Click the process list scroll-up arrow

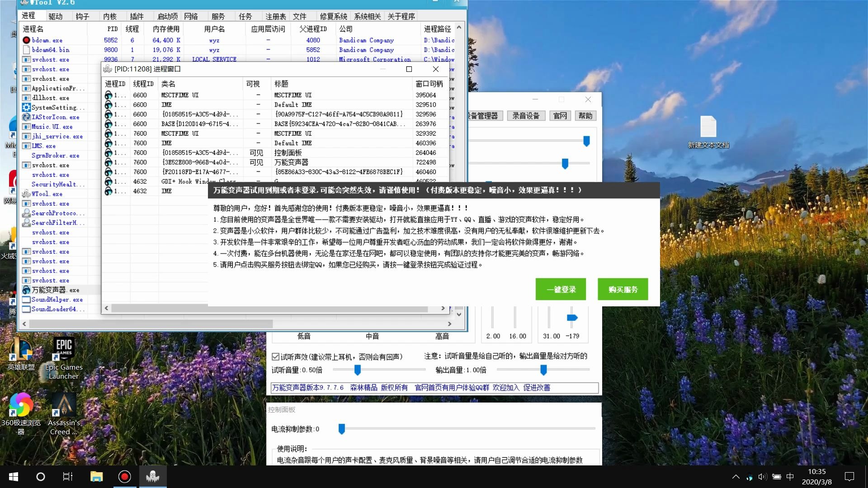click(x=459, y=28)
